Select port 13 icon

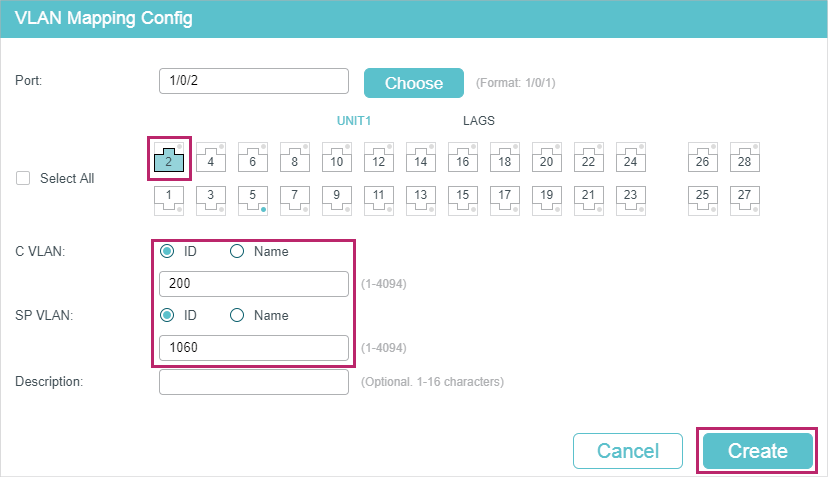click(420, 200)
